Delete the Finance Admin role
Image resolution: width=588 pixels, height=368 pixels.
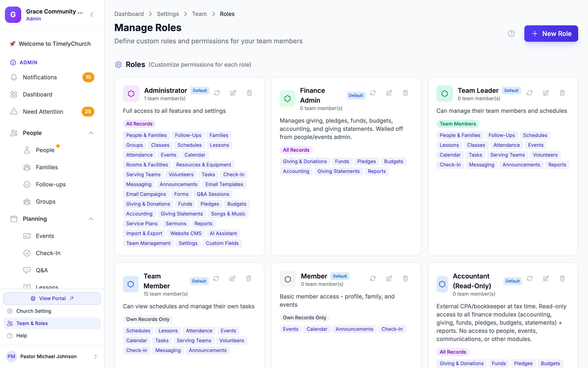405,93
